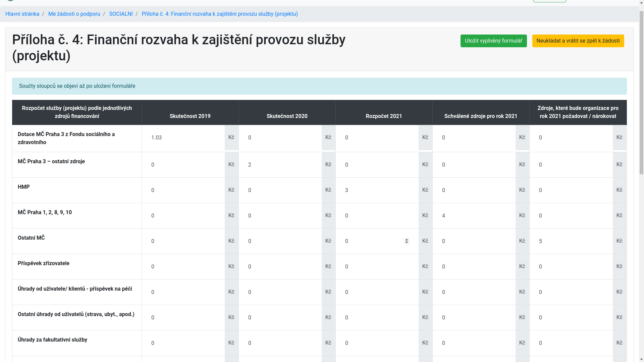The height and width of the screenshot is (362, 644).
Task: Click Příspěvek zřizovatele Skutečnost 2019 field
Action: [184, 267]
